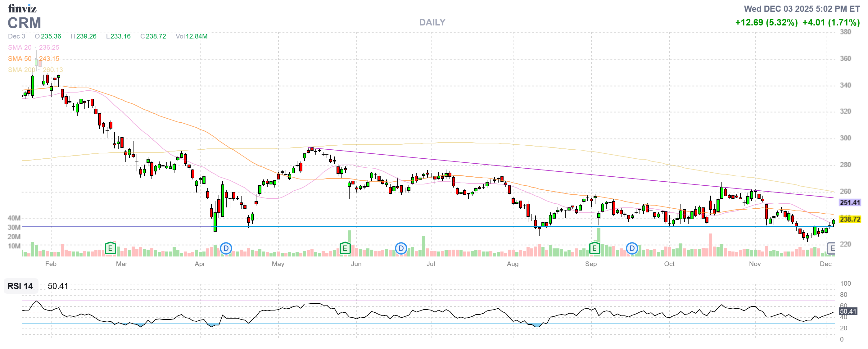Click the Nov label on the time axis
This screenshot has height=349, width=868.
(754, 264)
